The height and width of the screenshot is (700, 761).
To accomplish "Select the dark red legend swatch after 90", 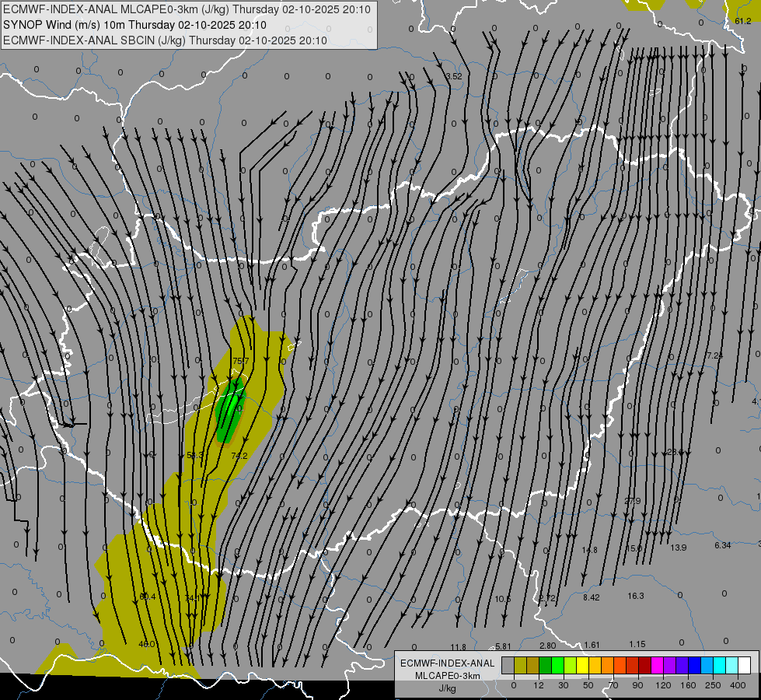I will (x=644, y=665).
